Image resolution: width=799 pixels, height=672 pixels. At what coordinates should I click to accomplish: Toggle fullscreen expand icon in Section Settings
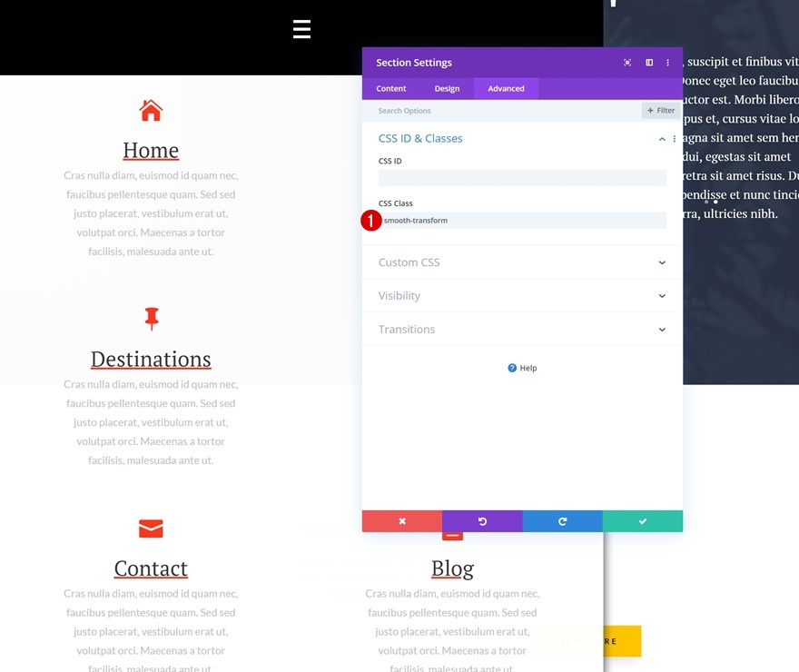click(627, 63)
